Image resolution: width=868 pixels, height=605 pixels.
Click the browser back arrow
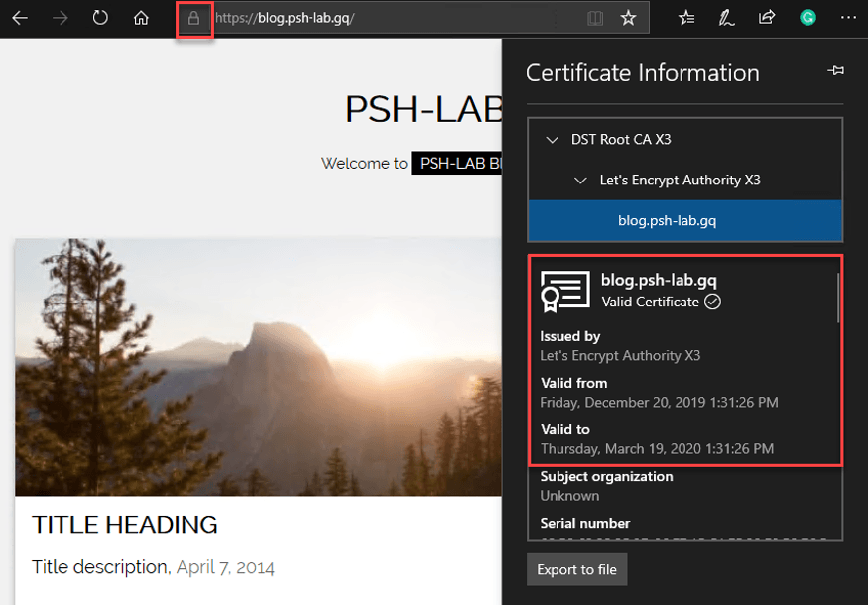[x=20, y=18]
